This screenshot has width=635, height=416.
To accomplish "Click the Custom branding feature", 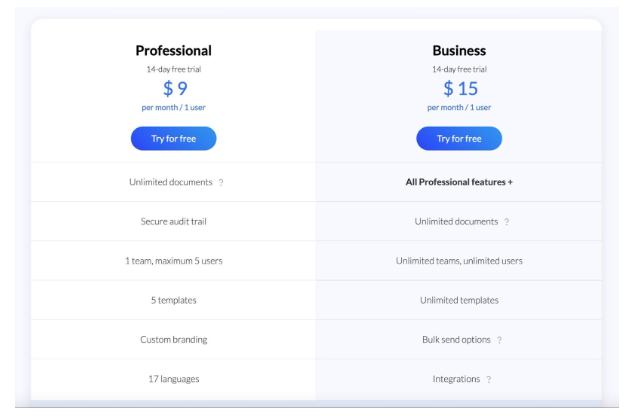I will point(173,340).
